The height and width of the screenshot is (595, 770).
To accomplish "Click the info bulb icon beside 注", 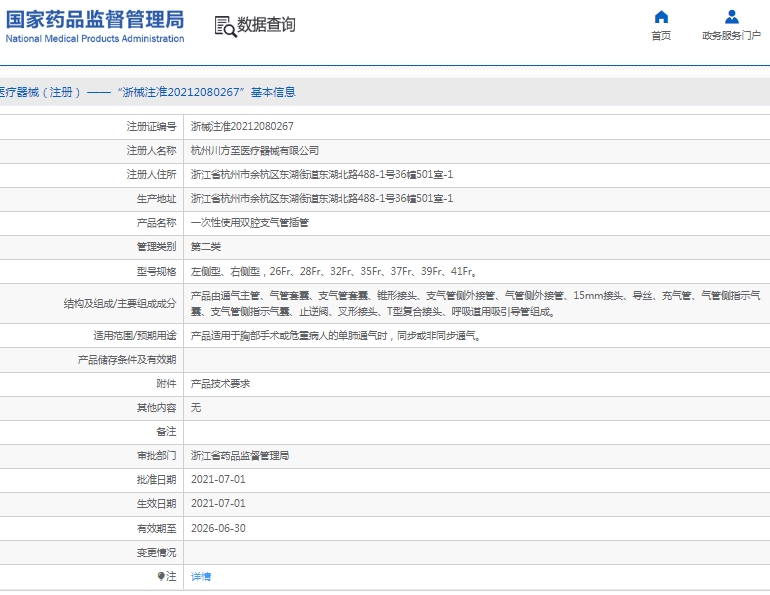I will tap(161, 576).
